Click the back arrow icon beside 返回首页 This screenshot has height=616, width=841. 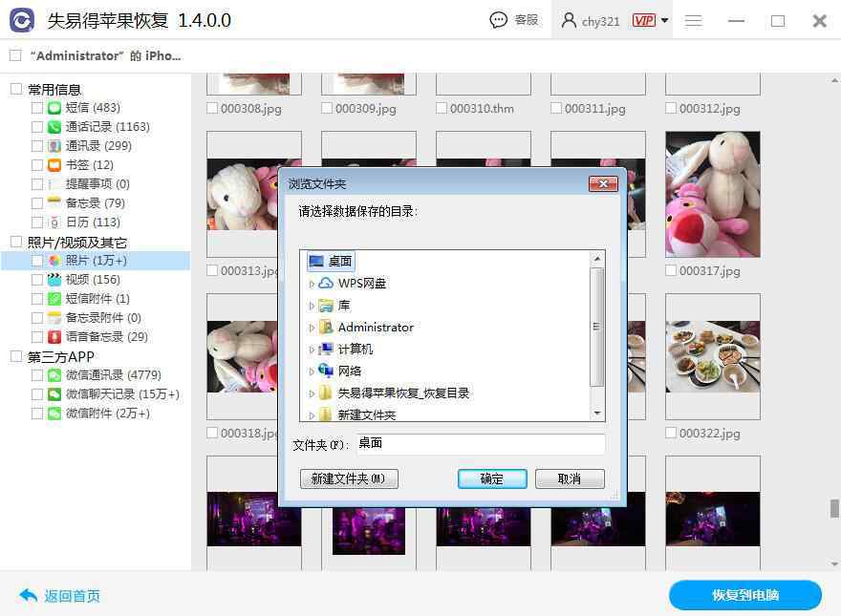coord(28,596)
